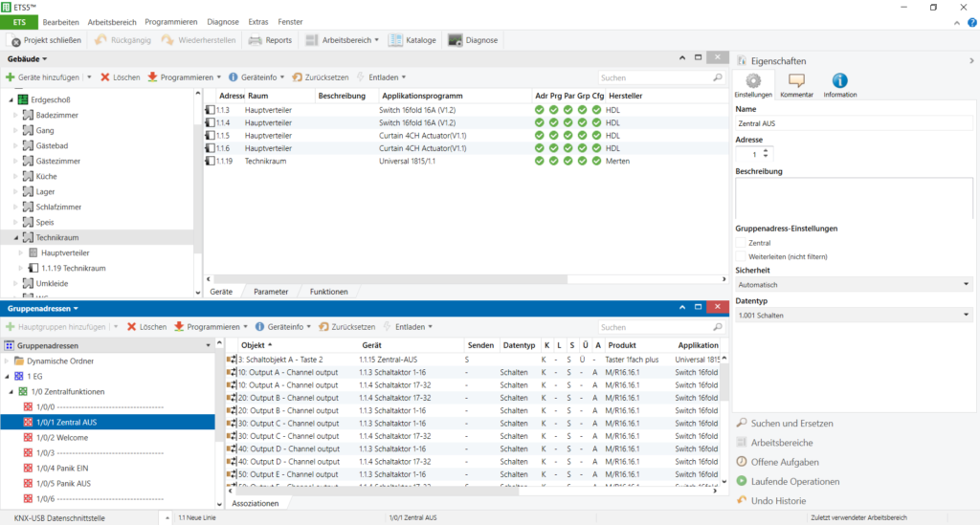Switch to the Funktionen tab

pyautogui.click(x=329, y=292)
